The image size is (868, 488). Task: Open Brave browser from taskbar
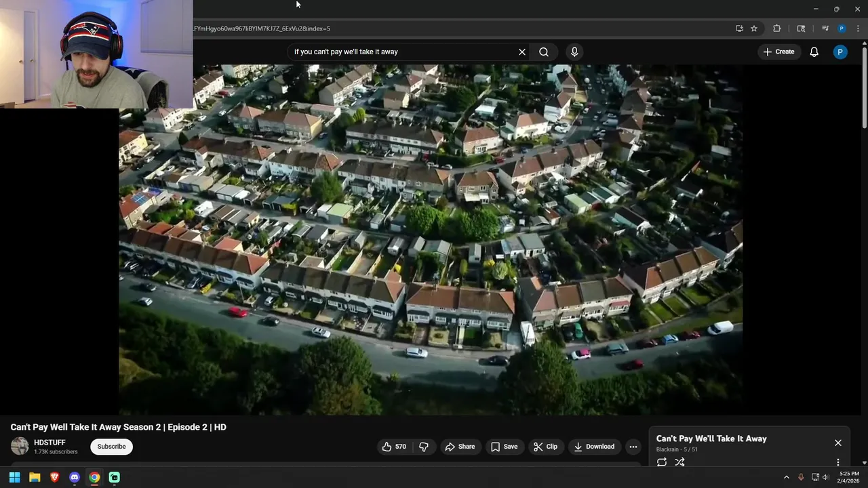coord(54,477)
